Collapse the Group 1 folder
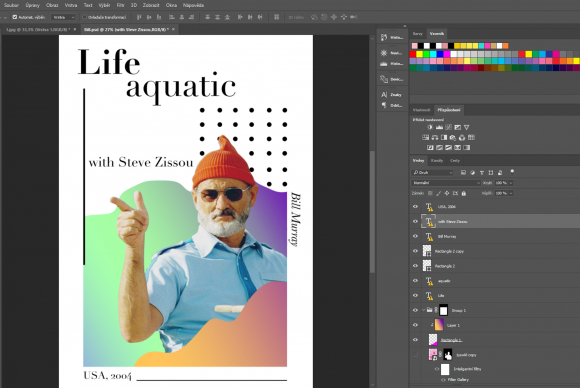 click(x=424, y=310)
